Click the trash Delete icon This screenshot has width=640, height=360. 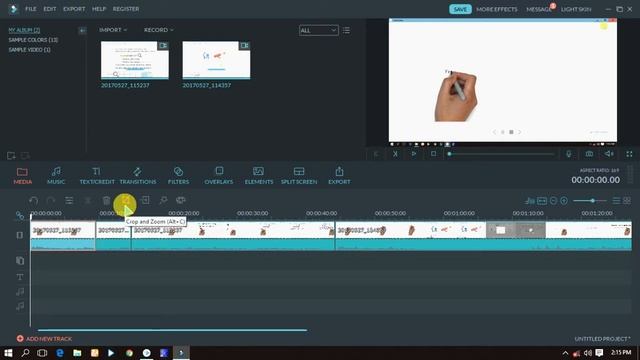(106, 200)
